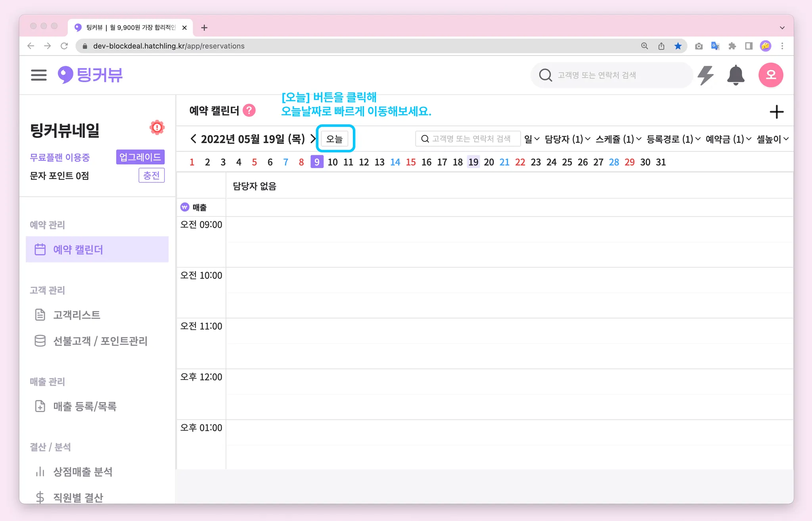Click the pink profile avatar

pos(770,75)
